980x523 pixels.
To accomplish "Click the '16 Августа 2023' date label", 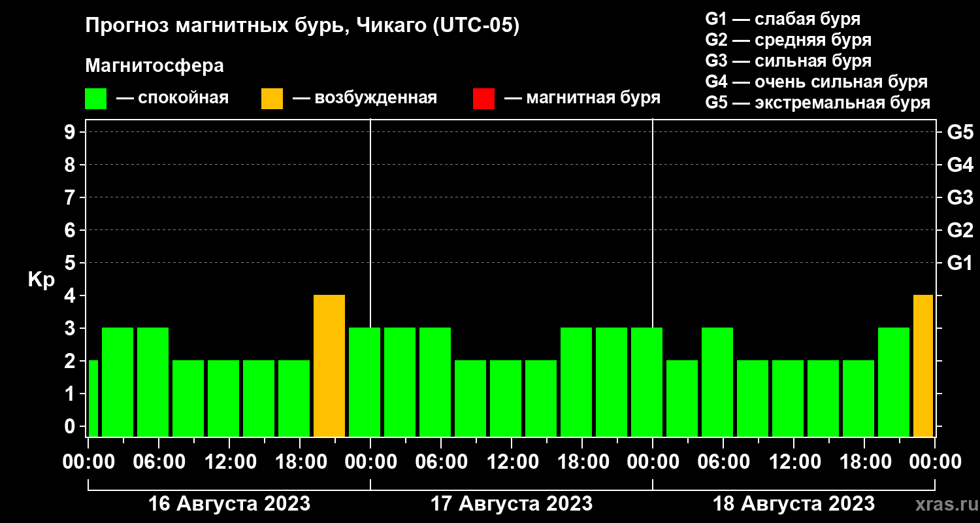I will tap(229, 504).
